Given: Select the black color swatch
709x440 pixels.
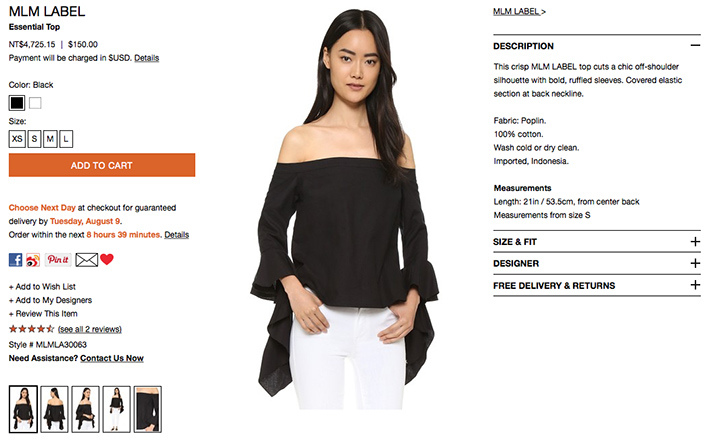Looking at the screenshot, I should click(x=17, y=103).
